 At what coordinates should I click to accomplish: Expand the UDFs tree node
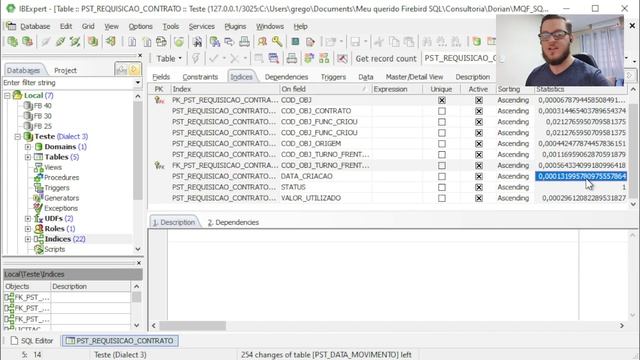coord(28,218)
